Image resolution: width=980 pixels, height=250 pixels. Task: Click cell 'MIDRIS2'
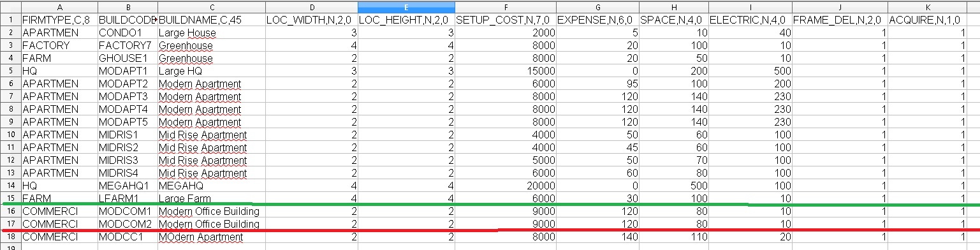tap(127, 147)
